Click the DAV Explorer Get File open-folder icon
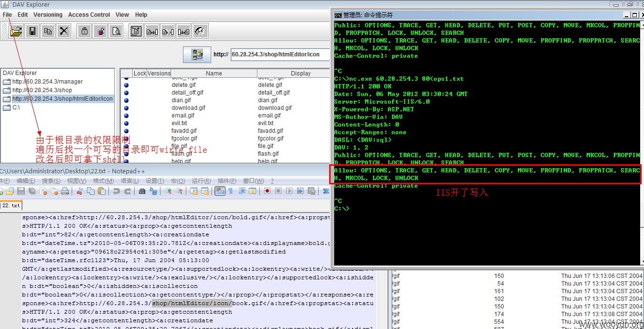 pos(16,32)
